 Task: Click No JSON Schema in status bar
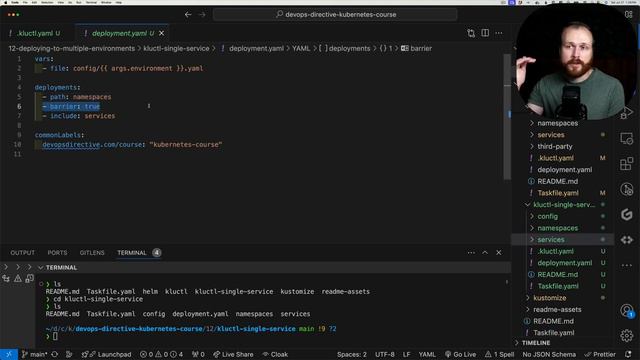[549, 354]
